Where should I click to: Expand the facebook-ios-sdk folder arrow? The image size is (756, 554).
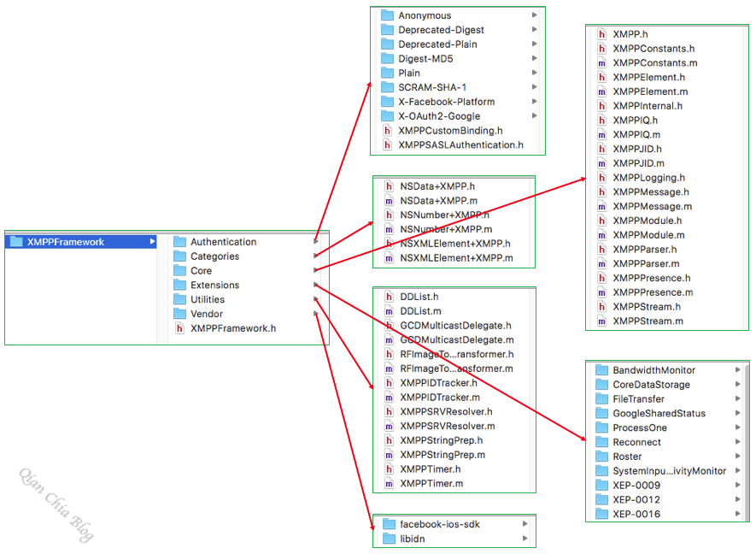(x=525, y=523)
